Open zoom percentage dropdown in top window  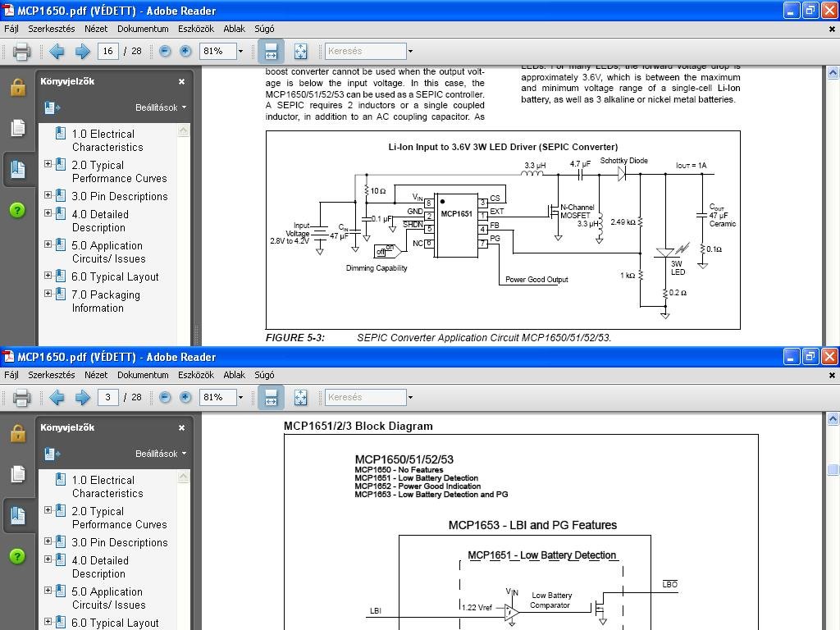(x=240, y=52)
